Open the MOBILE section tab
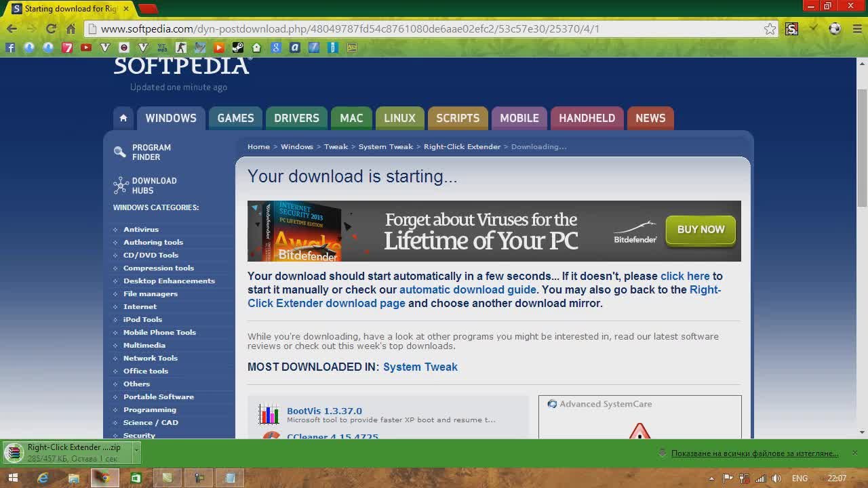Viewport: 868px width, 488px height. (x=519, y=118)
